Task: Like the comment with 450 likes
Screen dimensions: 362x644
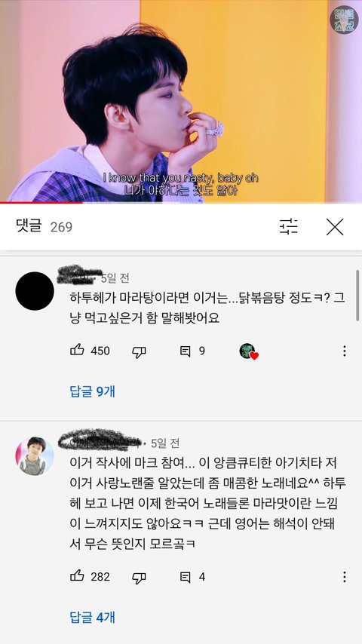Action: 77,351
